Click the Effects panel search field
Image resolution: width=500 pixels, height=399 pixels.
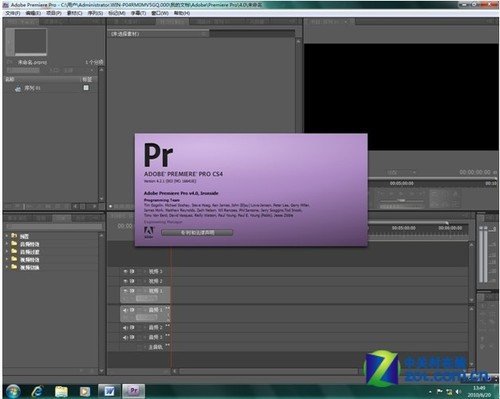click(x=54, y=226)
